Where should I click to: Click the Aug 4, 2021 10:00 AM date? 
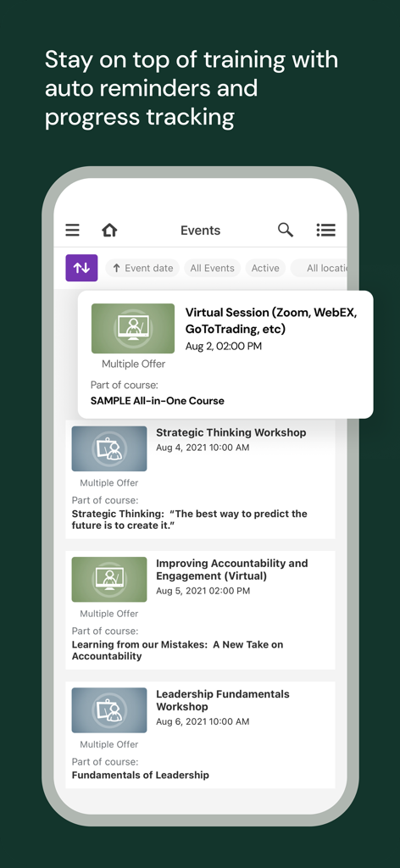[203, 448]
